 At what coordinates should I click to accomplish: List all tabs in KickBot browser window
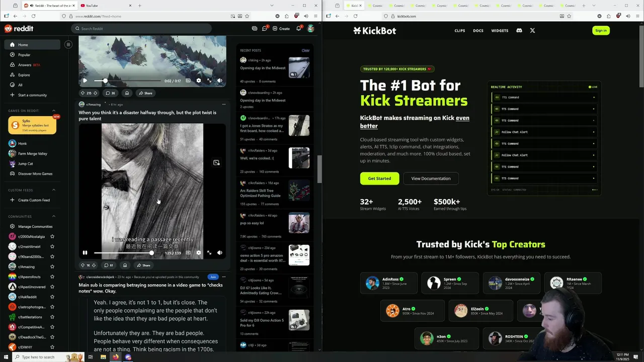pos(594,6)
